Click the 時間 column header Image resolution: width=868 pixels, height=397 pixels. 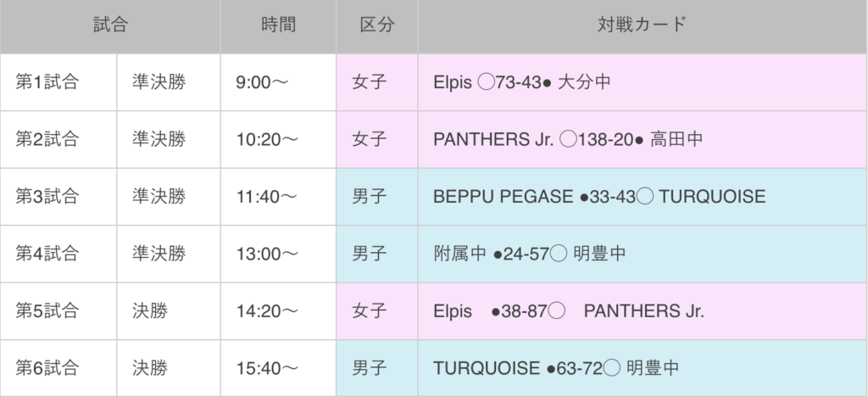click(278, 25)
